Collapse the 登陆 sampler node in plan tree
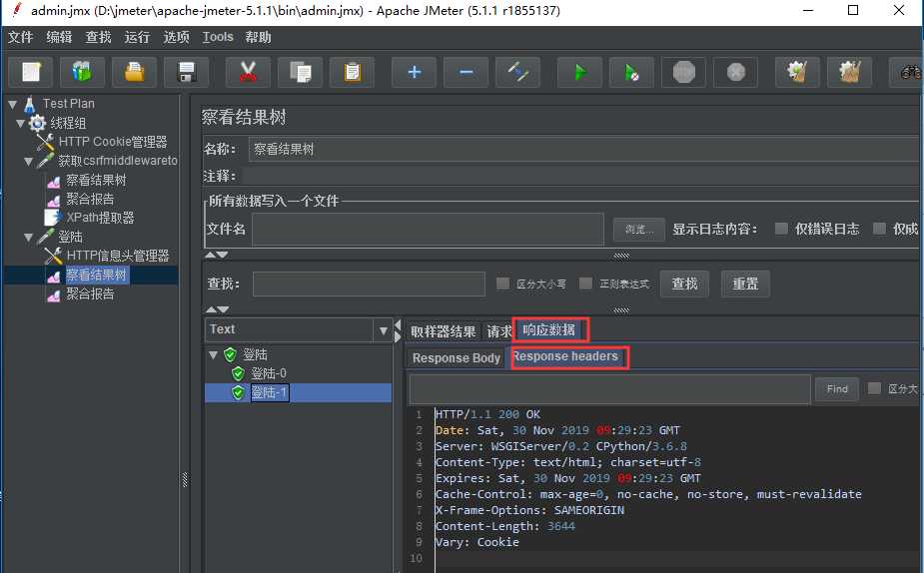 (x=28, y=238)
